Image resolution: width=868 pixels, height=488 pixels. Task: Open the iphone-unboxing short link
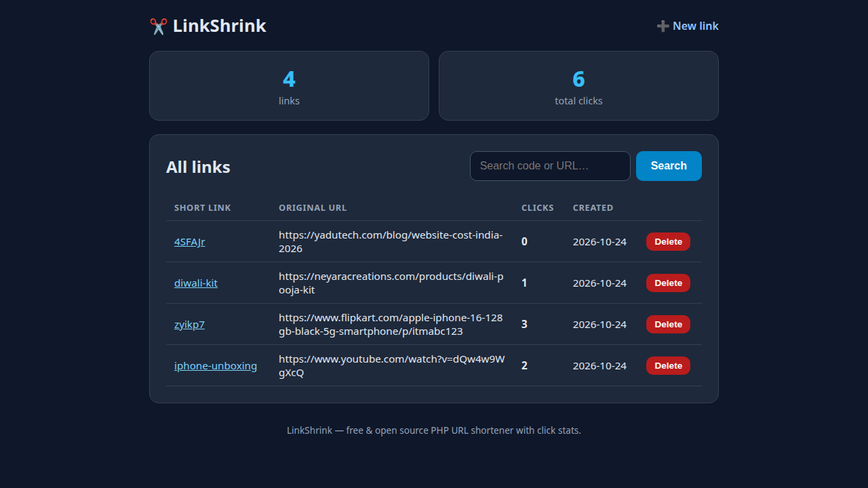tap(216, 366)
